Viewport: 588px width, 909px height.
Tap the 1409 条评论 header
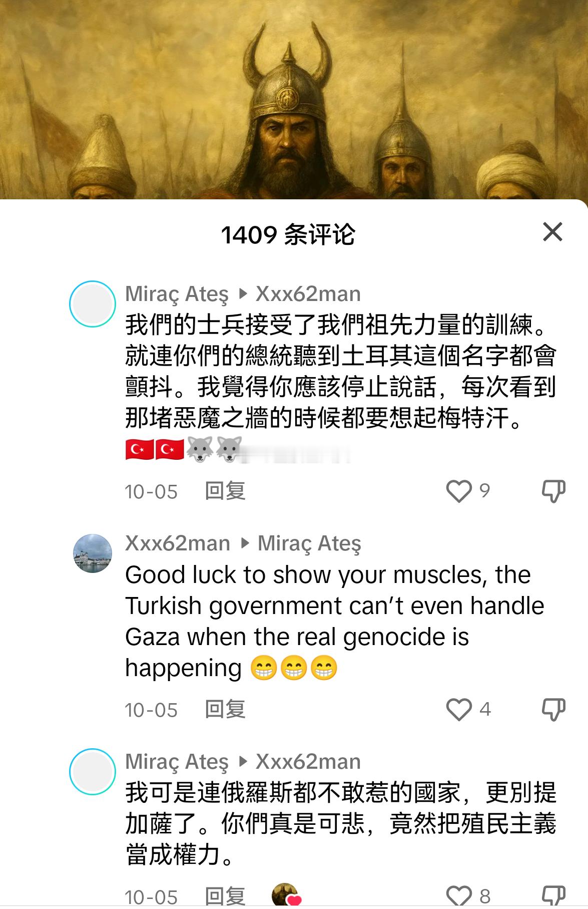point(288,234)
